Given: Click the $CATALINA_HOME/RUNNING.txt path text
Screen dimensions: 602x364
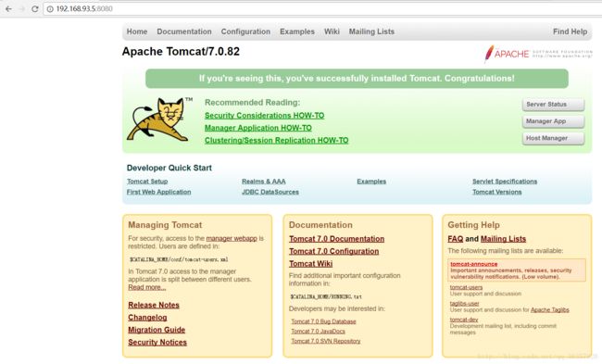Looking at the screenshot, I should coord(326,296).
